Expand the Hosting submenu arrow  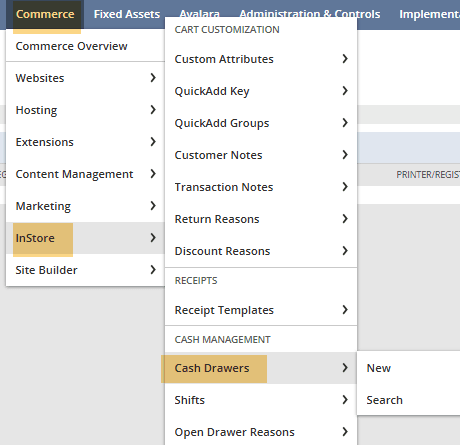(x=153, y=110)
